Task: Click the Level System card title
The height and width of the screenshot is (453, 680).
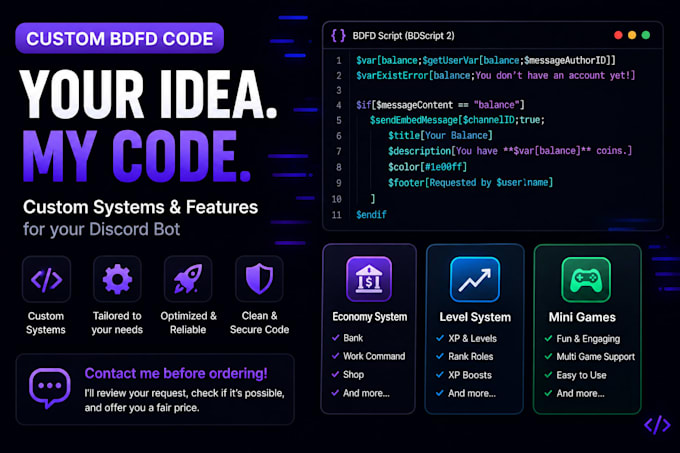Action: click(475, 317)
